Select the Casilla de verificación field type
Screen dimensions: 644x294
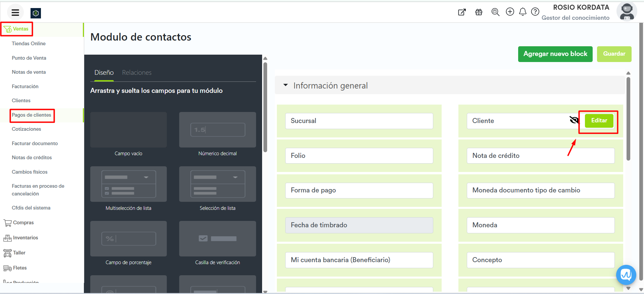(217, 239)
